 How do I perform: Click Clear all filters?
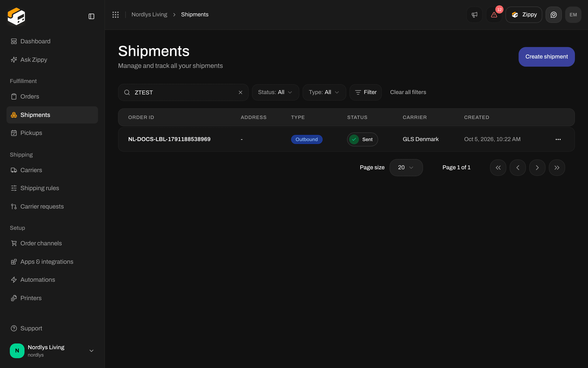click(x=408, y=92)
